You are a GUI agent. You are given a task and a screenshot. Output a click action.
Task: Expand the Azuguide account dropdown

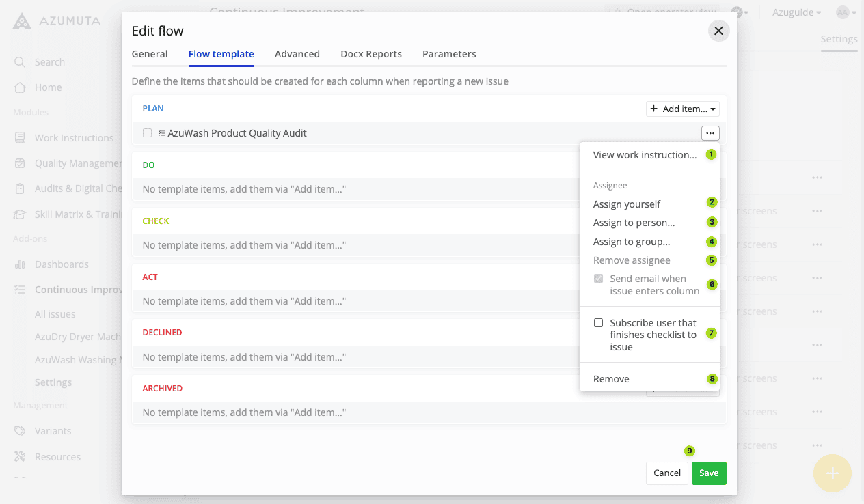[x=796, y=12]
